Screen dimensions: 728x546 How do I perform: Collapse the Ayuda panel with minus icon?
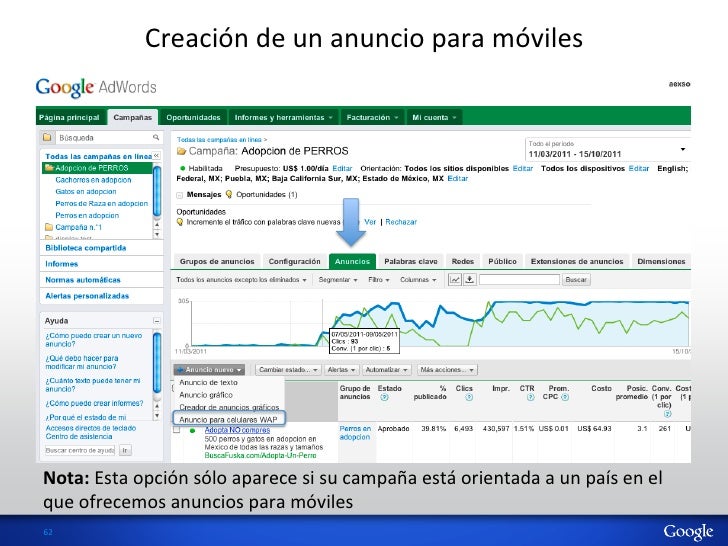point(157,321)
